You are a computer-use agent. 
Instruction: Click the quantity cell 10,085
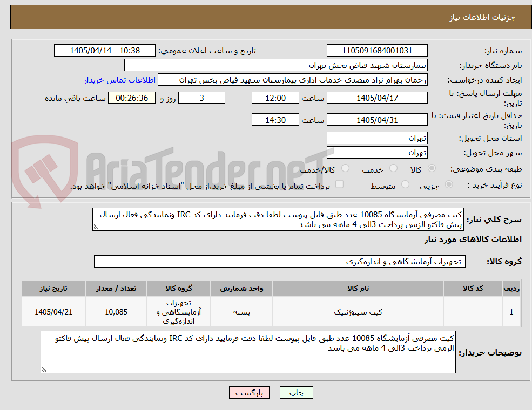116,312
